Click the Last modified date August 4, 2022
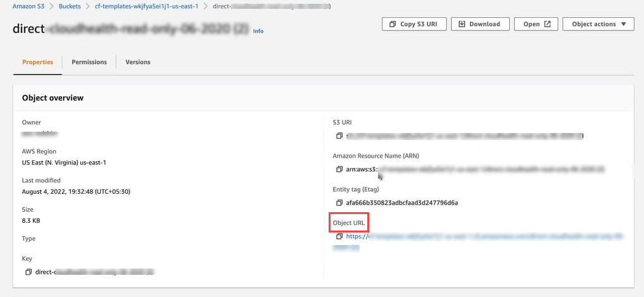The width and height of the screenshot is (644, 297). coord(76,191)
